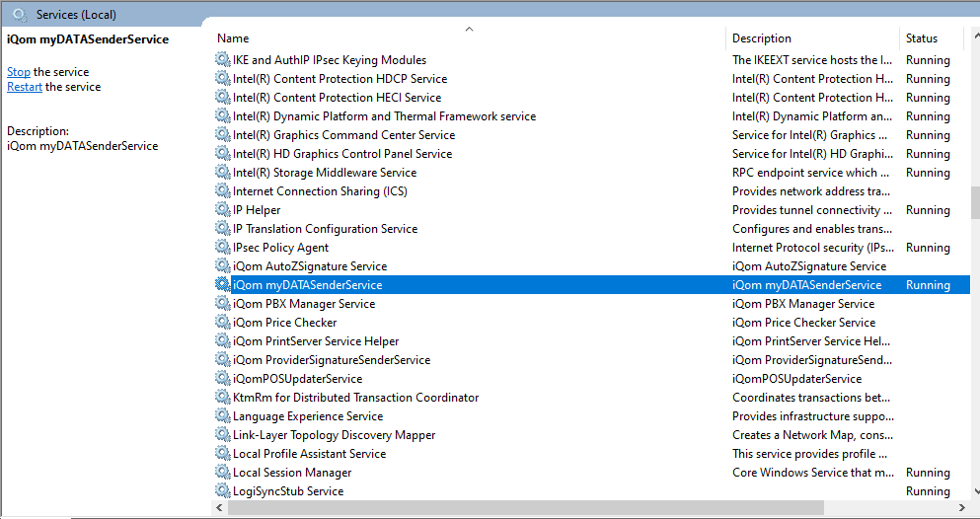Screen dimensions: 980x519
Task: Select Link-Layer Topology Discovery Mapper service
Action: pos(334,435)
